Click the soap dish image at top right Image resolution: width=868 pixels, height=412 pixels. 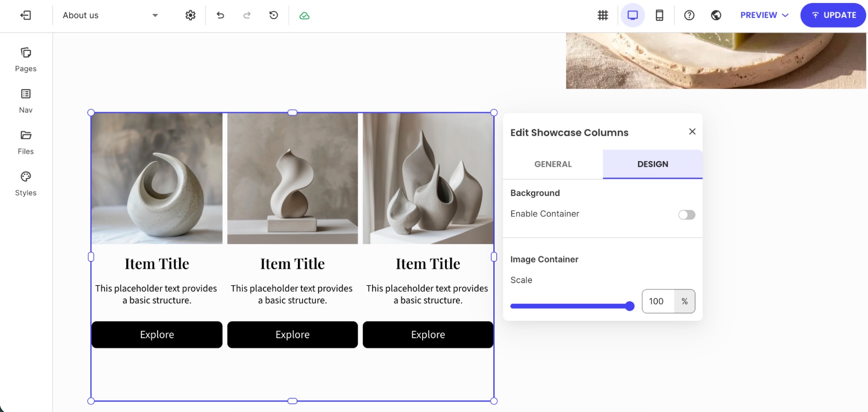coord(716,61)
